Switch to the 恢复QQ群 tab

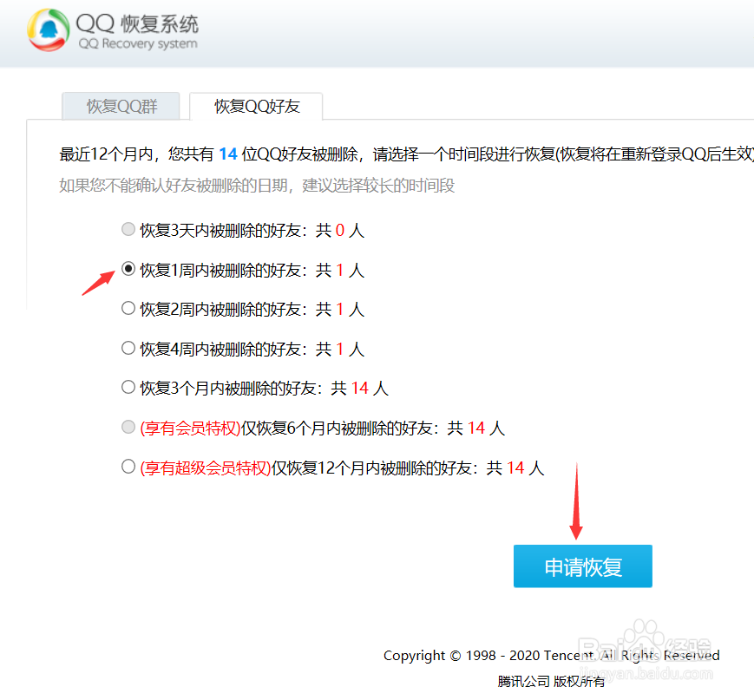point(121,106)
